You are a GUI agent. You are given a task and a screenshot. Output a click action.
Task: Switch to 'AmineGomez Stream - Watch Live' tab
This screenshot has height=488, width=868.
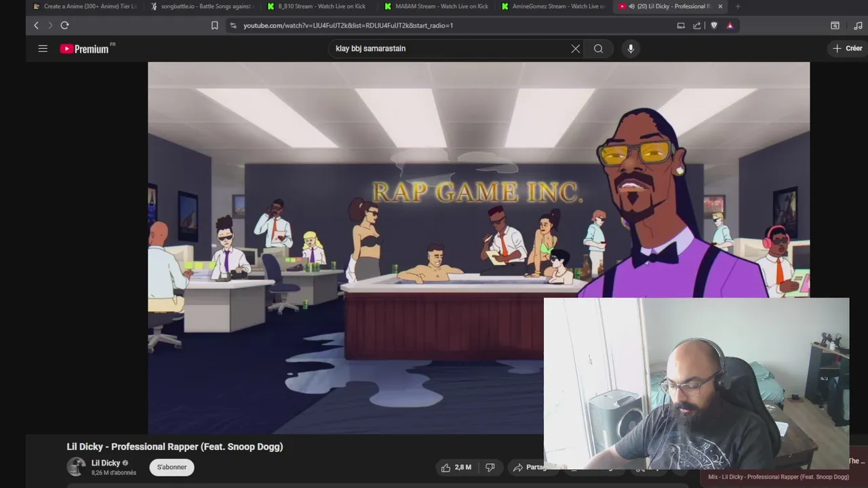(553, 6)
